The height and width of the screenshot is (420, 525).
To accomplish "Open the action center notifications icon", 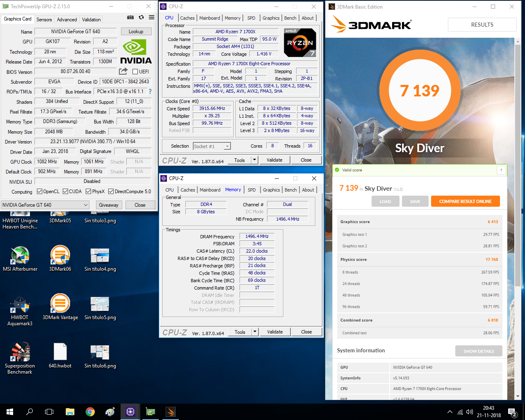I will 512,412.
